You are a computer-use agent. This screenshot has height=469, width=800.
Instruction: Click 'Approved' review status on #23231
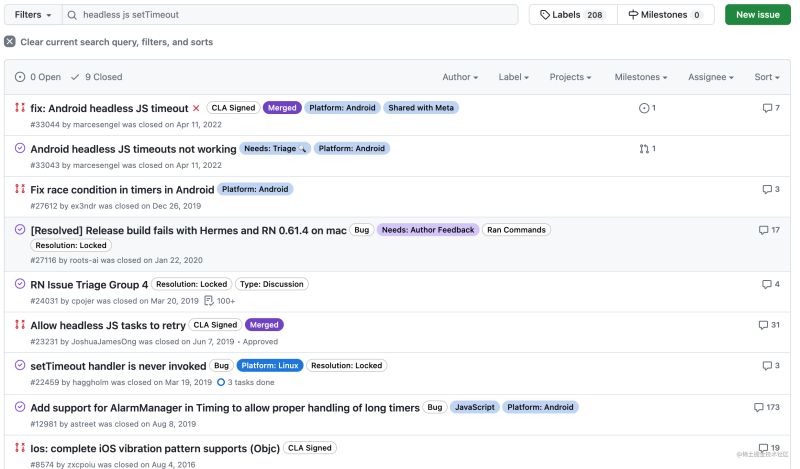coord(260,342)
